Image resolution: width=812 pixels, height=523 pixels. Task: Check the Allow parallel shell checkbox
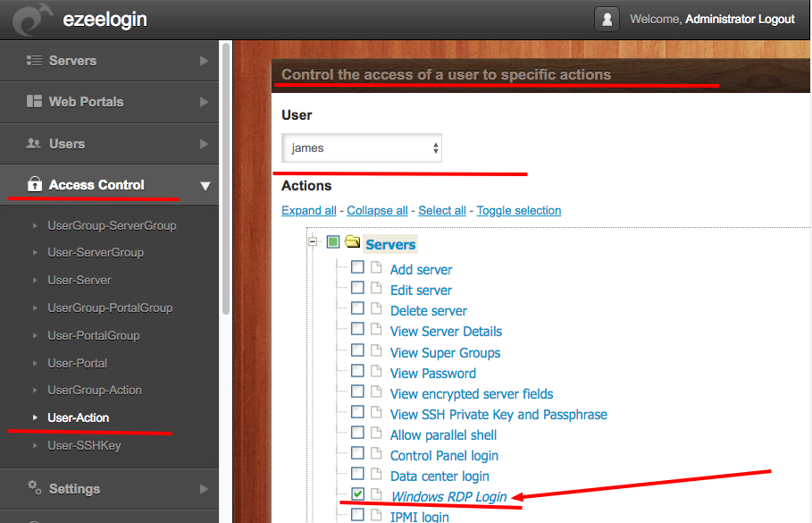[x=357, y=433]
